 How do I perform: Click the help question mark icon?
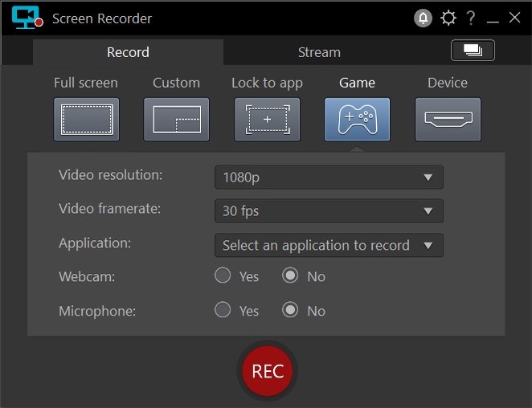[471, 18]
